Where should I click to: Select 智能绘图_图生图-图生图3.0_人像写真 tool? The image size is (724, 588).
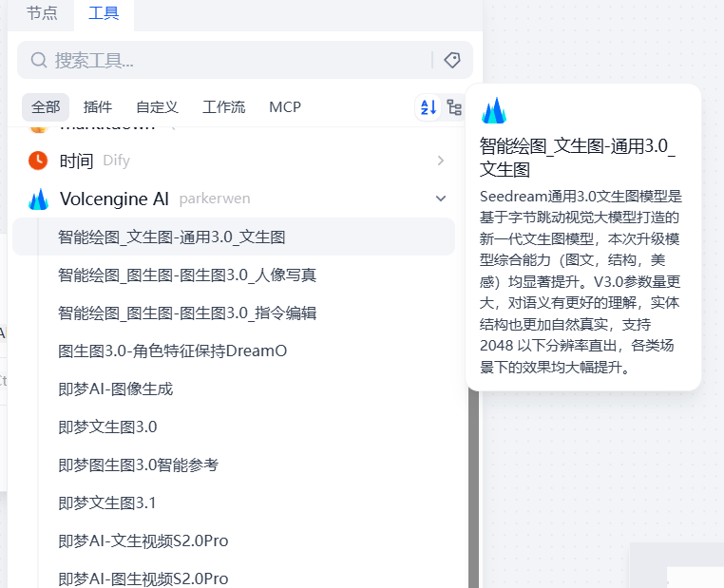(x=187, y=275)
